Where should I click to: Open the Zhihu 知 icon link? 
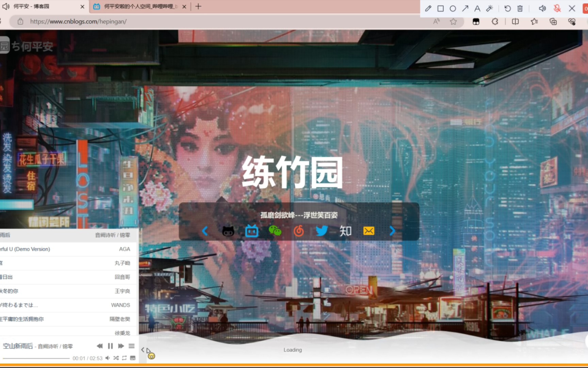click(x=345, y=231)
